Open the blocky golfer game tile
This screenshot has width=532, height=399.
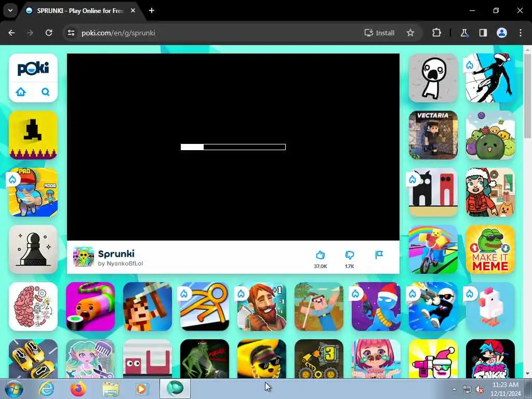pyautogui.click(x=319, y=307)
